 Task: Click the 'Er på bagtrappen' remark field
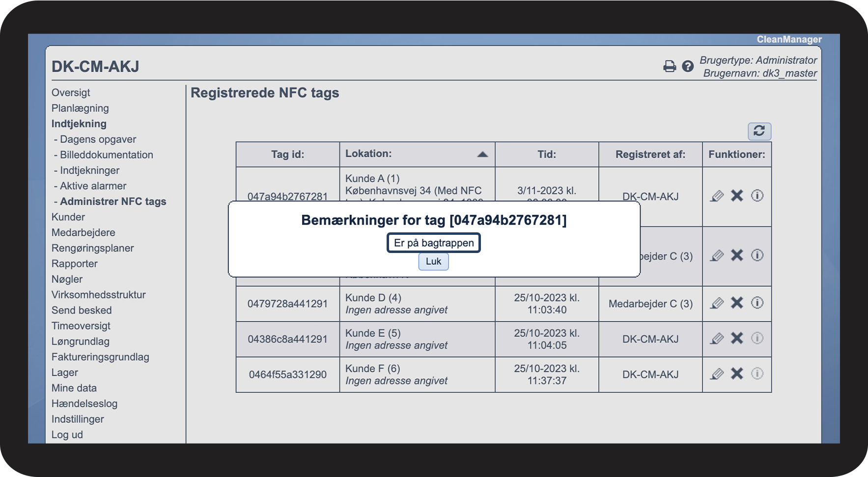(433, 243)
